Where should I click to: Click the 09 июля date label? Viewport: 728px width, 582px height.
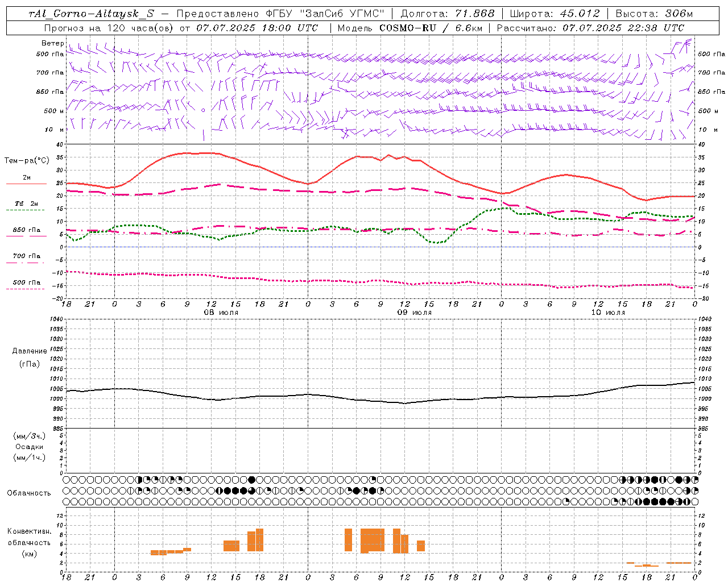click(x=414, y=313)
